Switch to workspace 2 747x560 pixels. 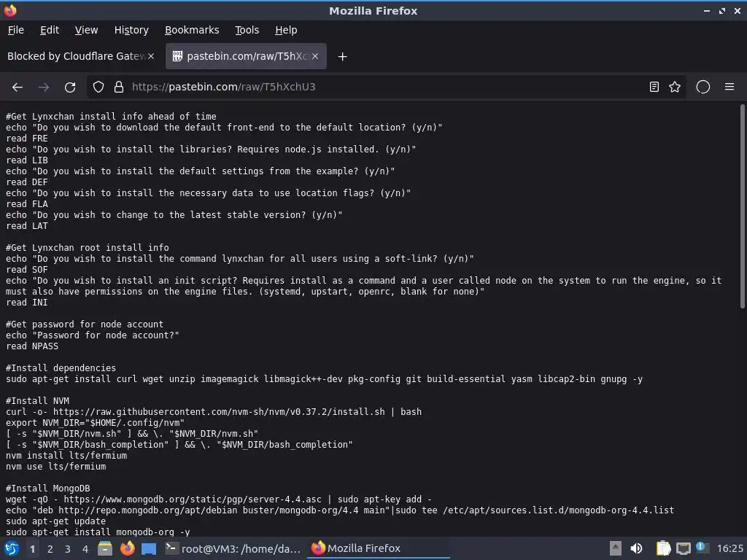tap(50, 549)
